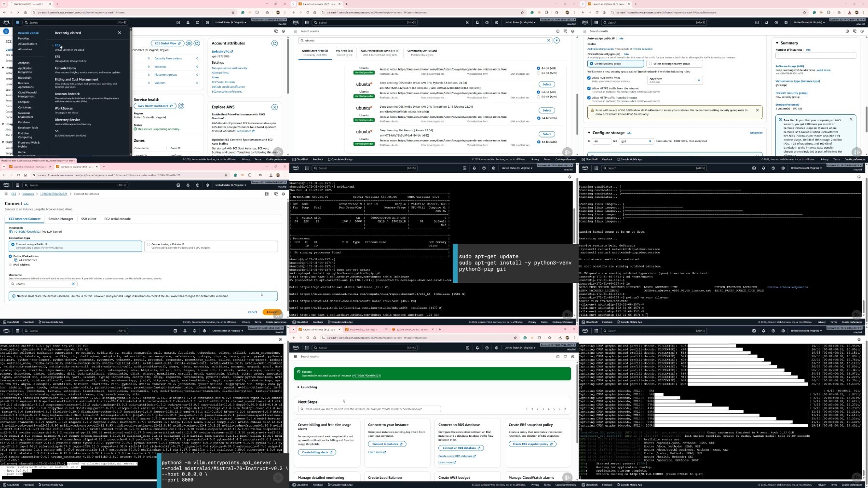
Task: Toggle side navigation beside the EC2 breadcrumb
Action: 6,194
